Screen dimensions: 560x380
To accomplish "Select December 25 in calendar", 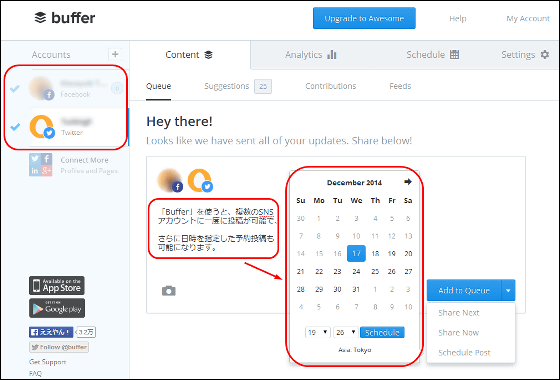I will point(375,271).
